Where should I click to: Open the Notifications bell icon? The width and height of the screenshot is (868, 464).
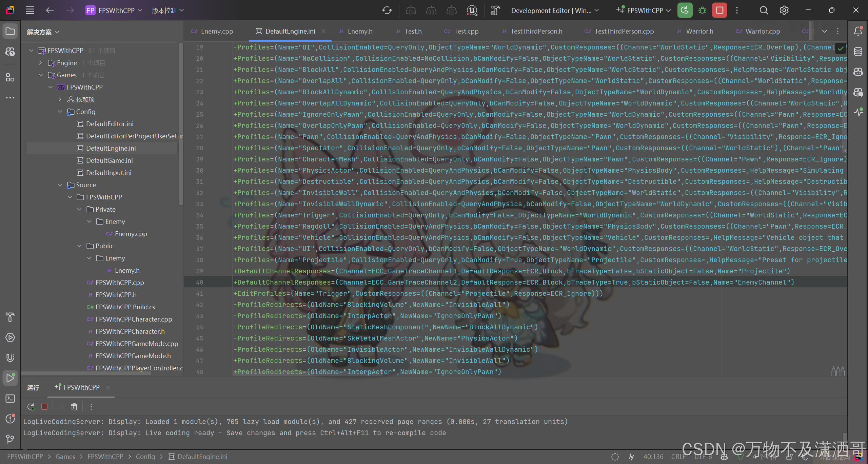point(858,31)
